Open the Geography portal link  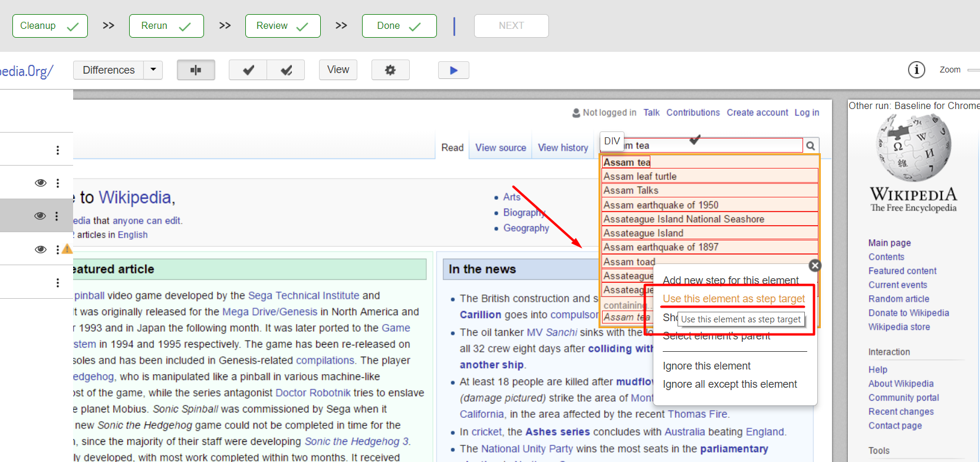(526, 228)
